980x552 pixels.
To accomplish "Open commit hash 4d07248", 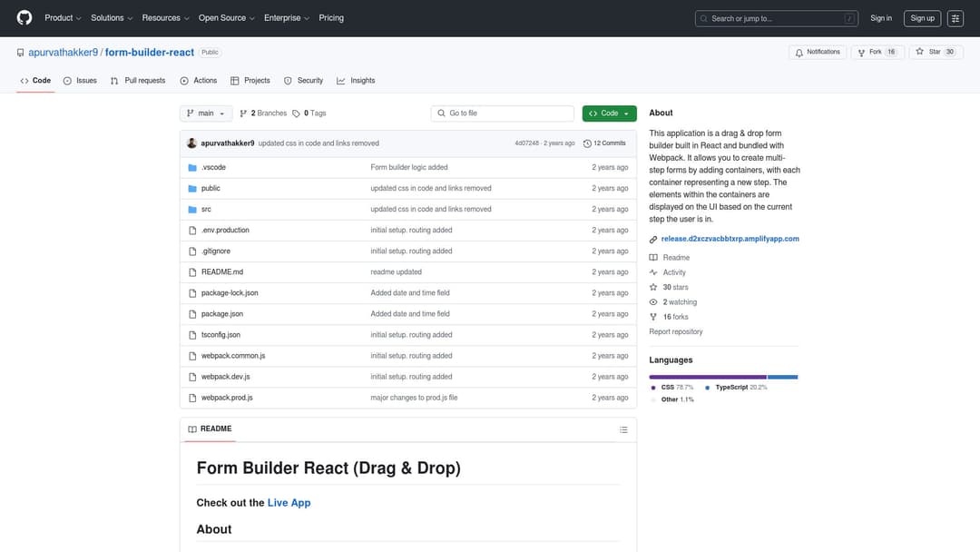I will click(526, 143).
